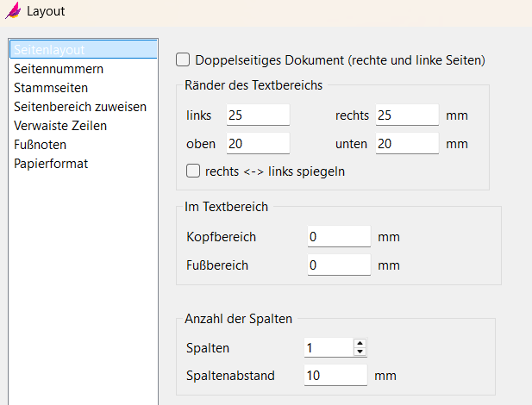The height and width of the screenshot is (405, 532).
Task: Decrease Spalten count with down arrow
Action: pyautogui.click(x=360, y=352)
